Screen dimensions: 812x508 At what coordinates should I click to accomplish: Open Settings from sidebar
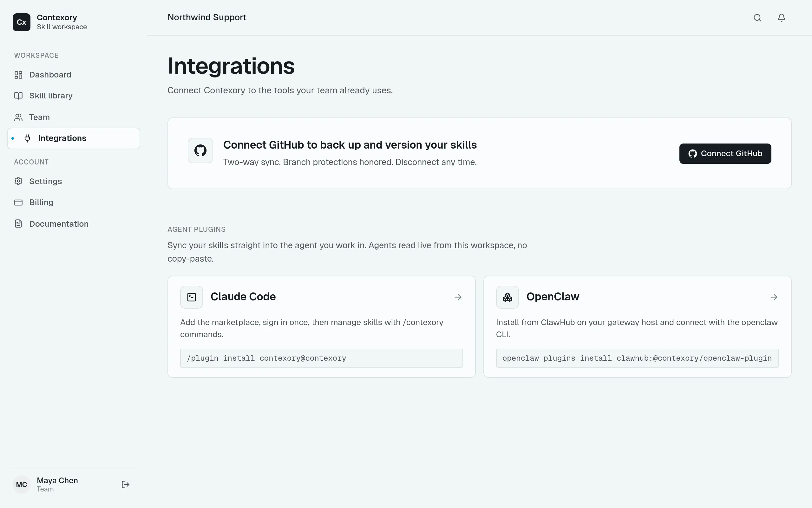(74, 181)
